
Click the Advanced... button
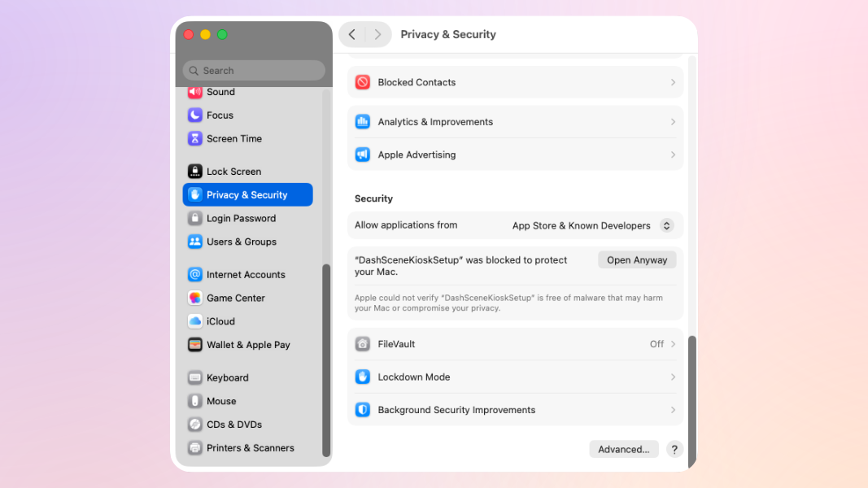coord(624,449)
